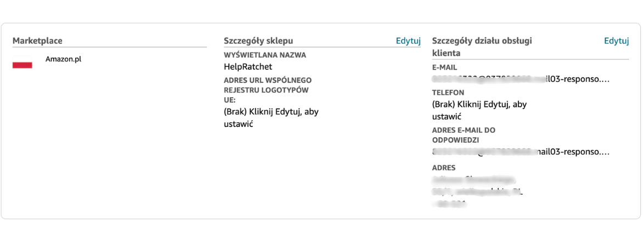Image resolution: width=644 pixels, height=242 pixels.
Task: Select the Amazon.pl marketplace name
Action: (x=64, y=59)
